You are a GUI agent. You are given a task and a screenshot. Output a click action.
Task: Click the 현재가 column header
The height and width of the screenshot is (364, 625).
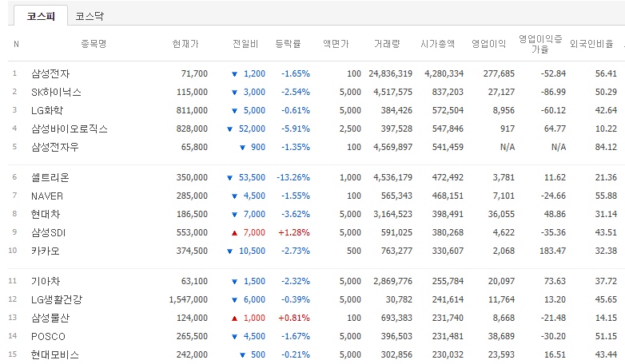pos(185,44)
